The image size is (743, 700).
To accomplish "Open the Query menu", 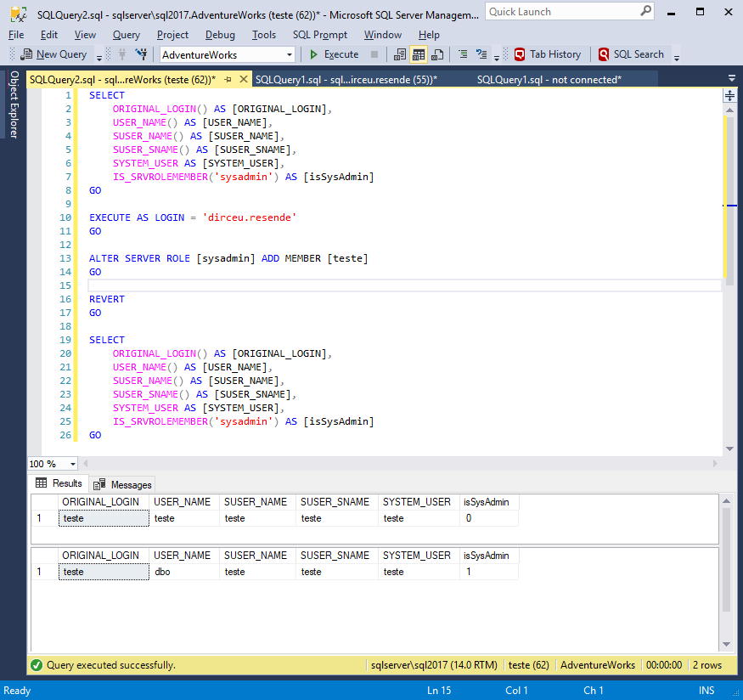I will [x=126, y=35].
